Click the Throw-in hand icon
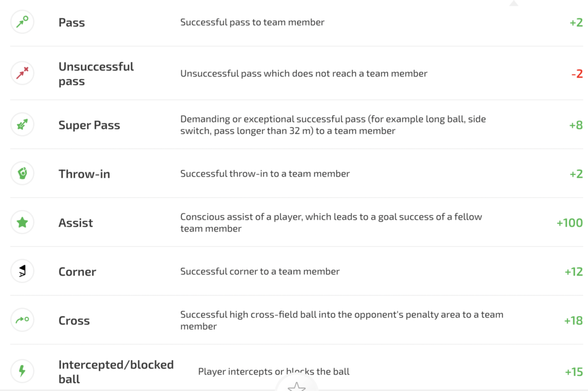The height and width of the screenshot is (391, 588). pyautogui.click(x=22, y=173)
